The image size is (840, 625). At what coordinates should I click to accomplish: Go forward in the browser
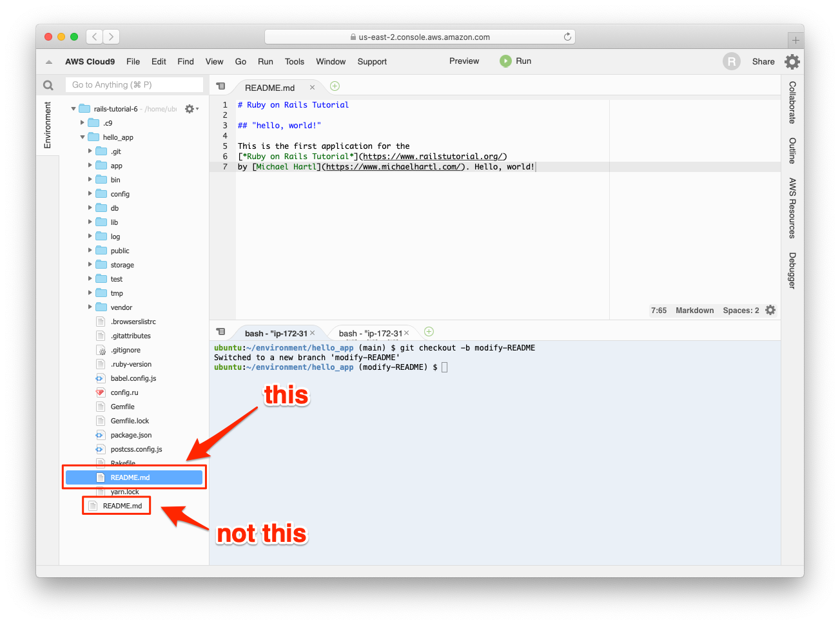(112, 37)
